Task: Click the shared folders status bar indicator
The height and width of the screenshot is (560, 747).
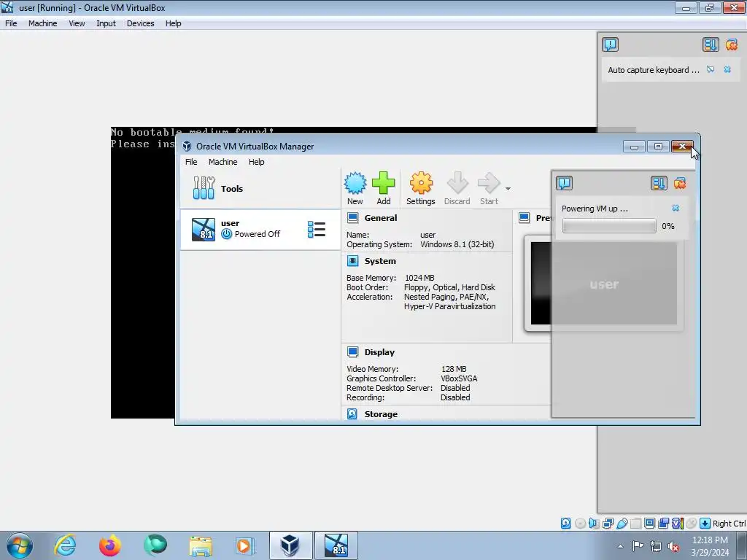Action: (635, 524)
